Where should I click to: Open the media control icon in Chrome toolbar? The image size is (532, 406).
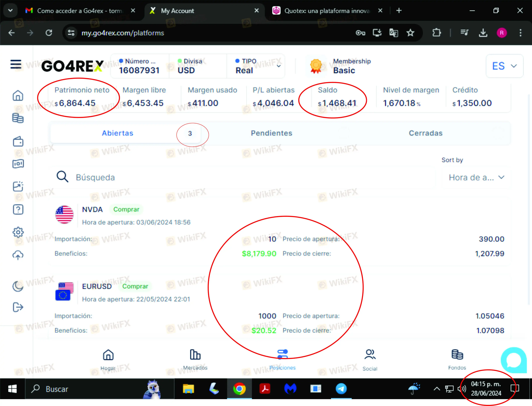tap(464, 33)
